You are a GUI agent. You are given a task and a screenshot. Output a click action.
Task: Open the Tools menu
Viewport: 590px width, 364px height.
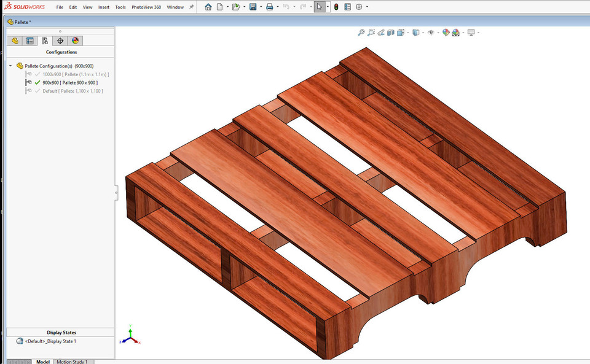(x=120, y=7)
